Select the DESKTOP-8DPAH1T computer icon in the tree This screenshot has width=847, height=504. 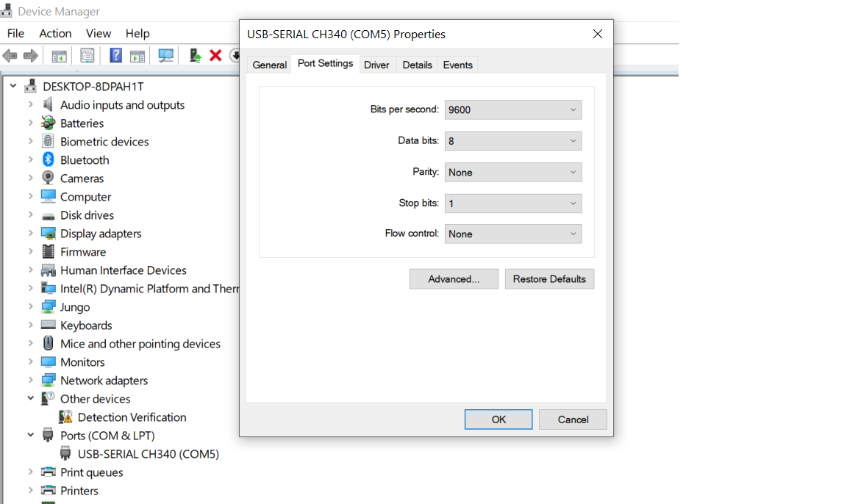pyautogui.click(x=31, y=87)
